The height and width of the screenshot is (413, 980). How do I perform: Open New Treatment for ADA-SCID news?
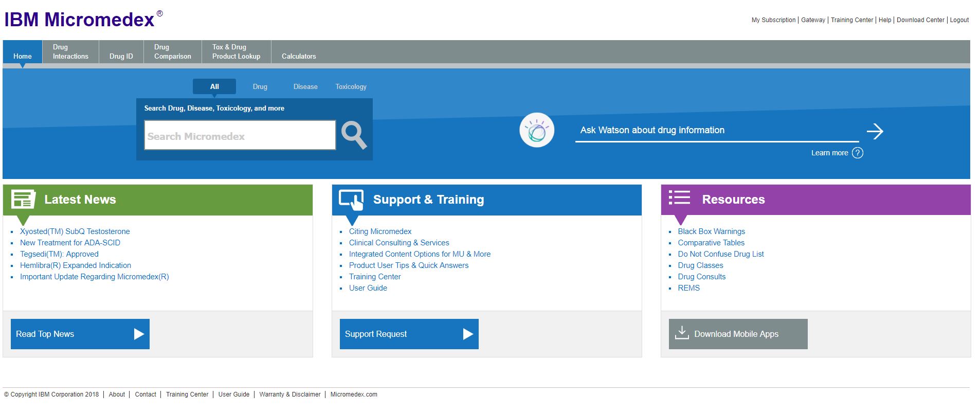[x=70, y=243]
